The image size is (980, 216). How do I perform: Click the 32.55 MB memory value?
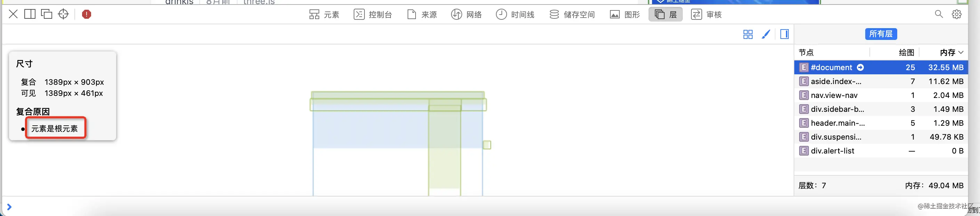pyautogui.click(x=946, y=67)
